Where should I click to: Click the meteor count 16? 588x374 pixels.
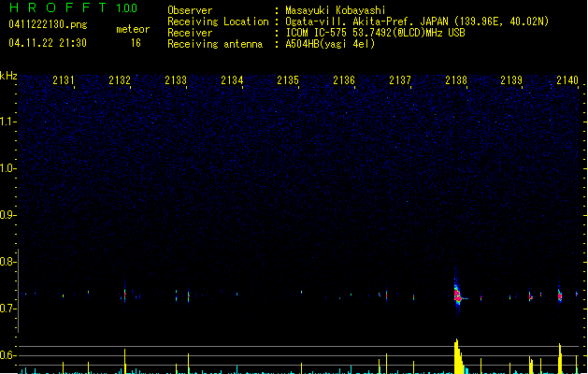[136, 43]
